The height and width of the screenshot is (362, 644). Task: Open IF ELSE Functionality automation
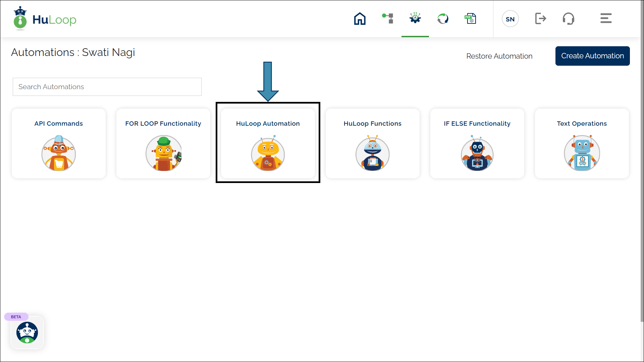(477, 143)
